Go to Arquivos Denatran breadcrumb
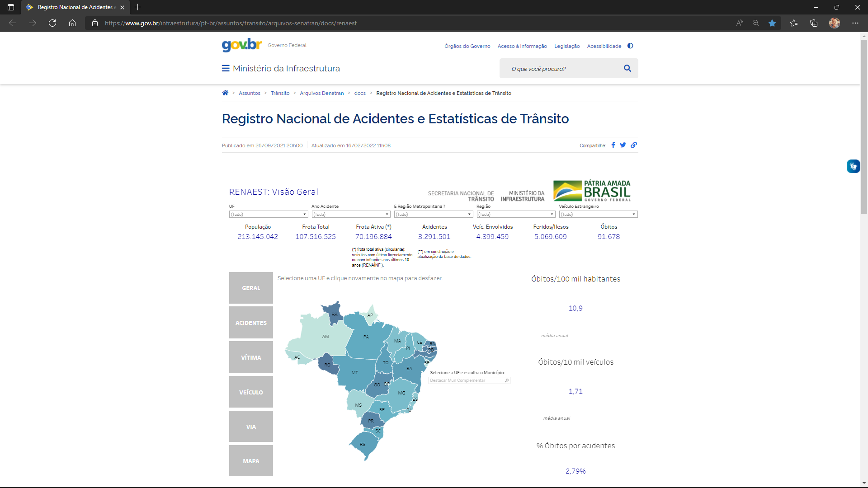 click(321, 93)
